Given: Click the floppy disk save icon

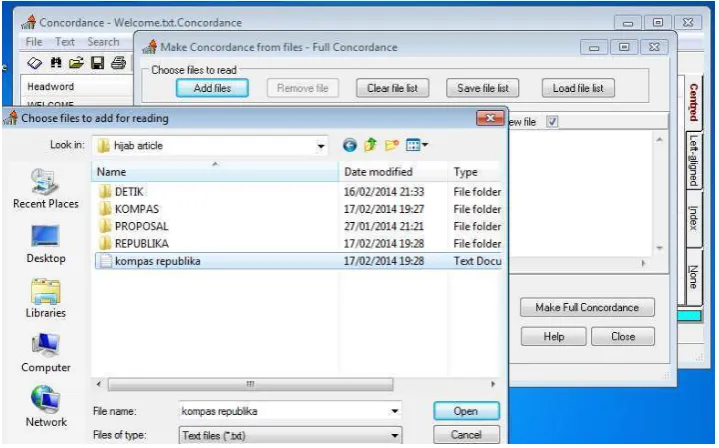Looking at the screenshot, I should [97, 62].
